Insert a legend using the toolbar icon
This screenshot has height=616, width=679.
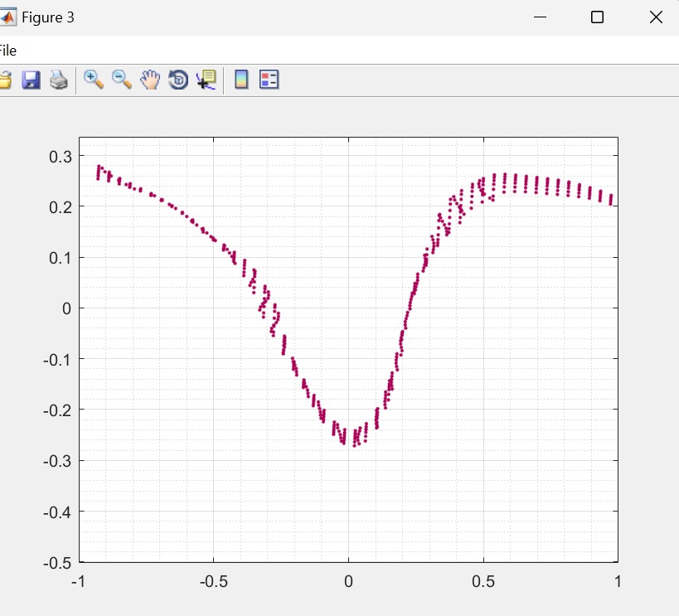(269, 80)
